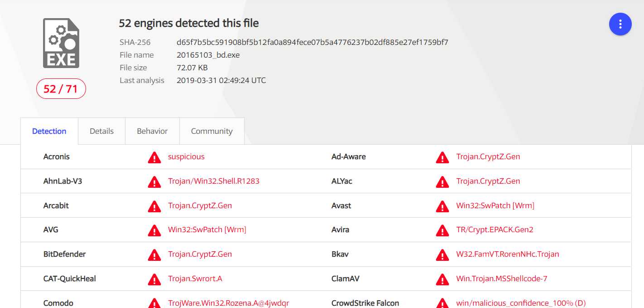This screenshot has height=308, width=644.
Task: Click the AVG engine name
Action: [51, 230]
